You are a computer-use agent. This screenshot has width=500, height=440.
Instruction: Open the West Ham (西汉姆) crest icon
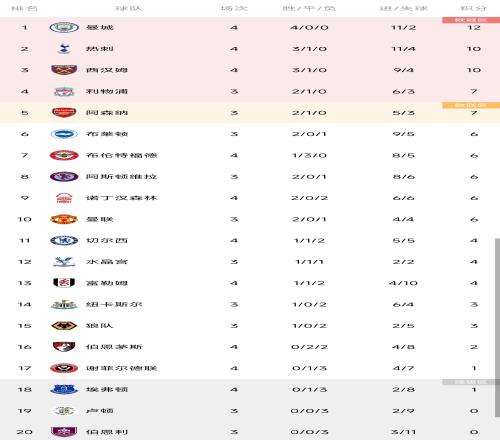coord(64,70)
